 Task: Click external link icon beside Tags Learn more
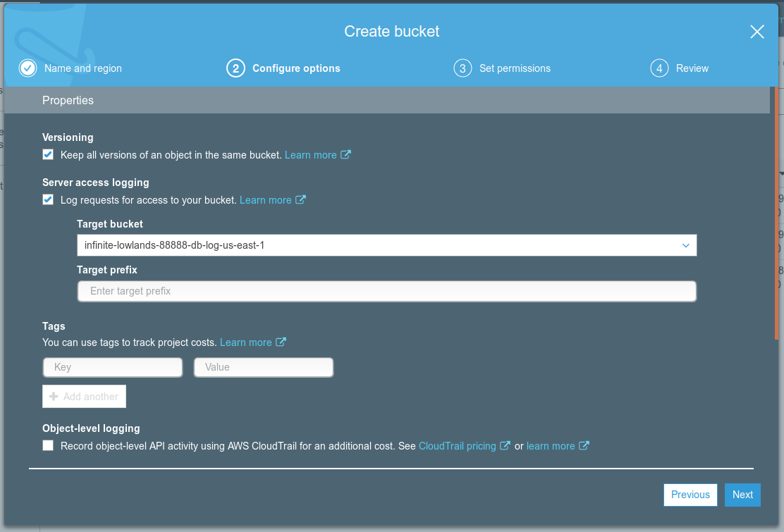click(x=281, y=342)
